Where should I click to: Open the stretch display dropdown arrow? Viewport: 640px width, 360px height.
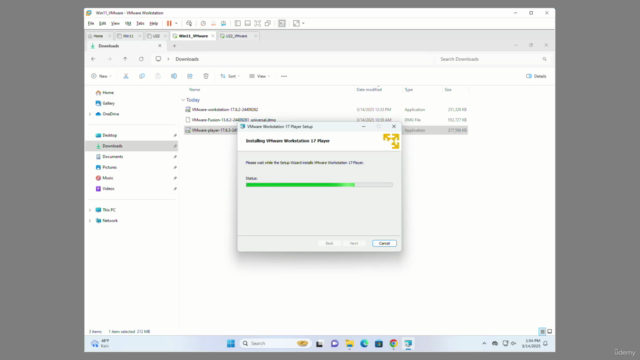pyautogui.click(x=303, y=23)
